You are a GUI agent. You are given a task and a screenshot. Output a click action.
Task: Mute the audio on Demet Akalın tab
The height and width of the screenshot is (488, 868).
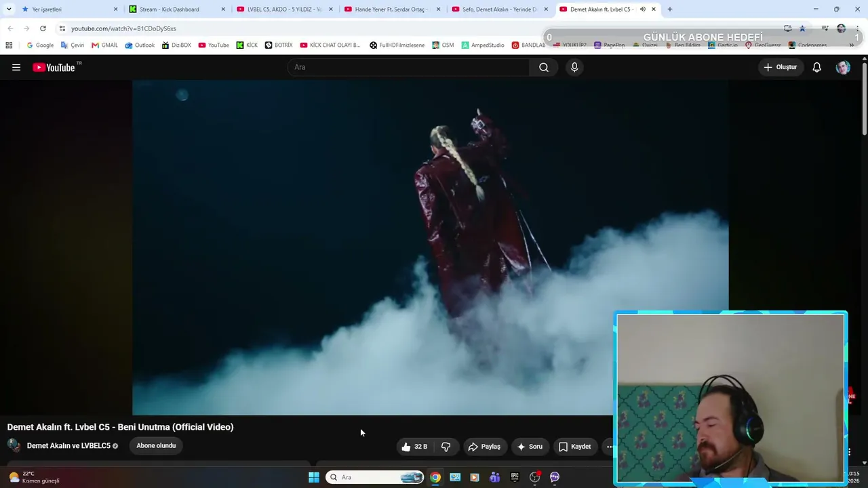[x=642, y=9]
